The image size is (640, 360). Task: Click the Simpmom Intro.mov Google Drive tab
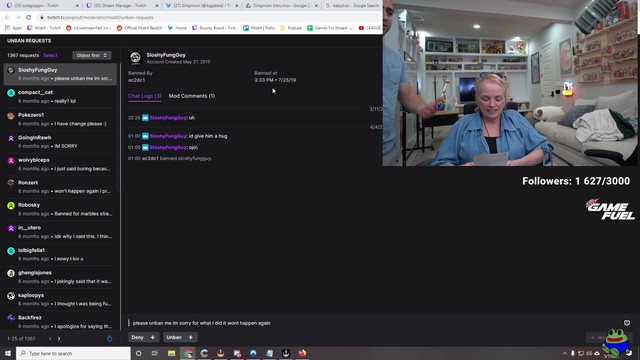281,6
